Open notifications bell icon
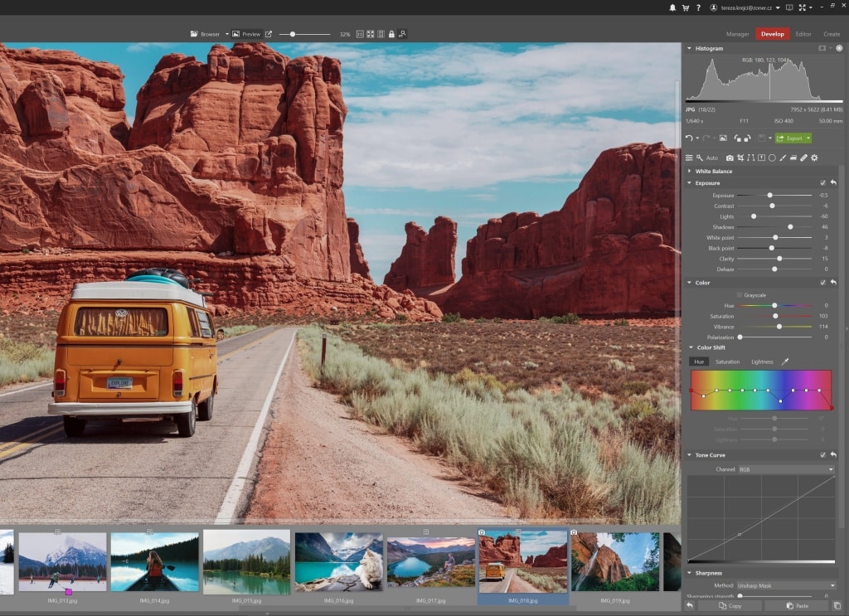 coord(672,7)
